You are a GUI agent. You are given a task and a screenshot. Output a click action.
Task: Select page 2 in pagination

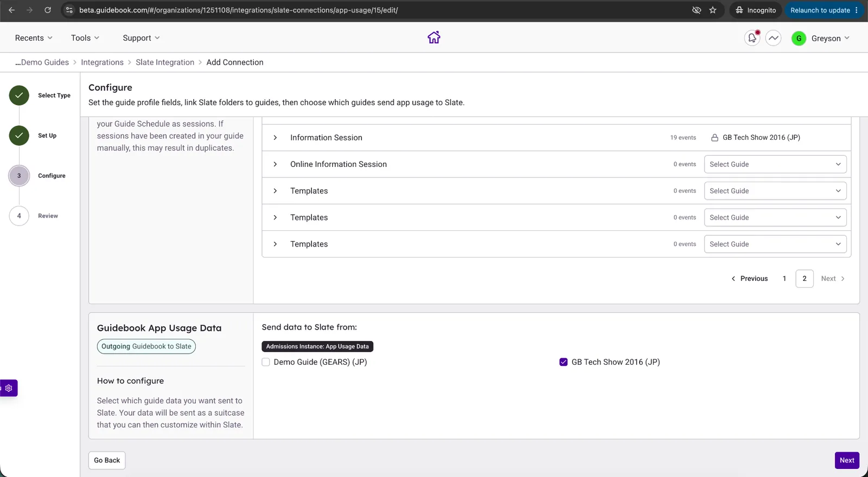pos(805,279)
